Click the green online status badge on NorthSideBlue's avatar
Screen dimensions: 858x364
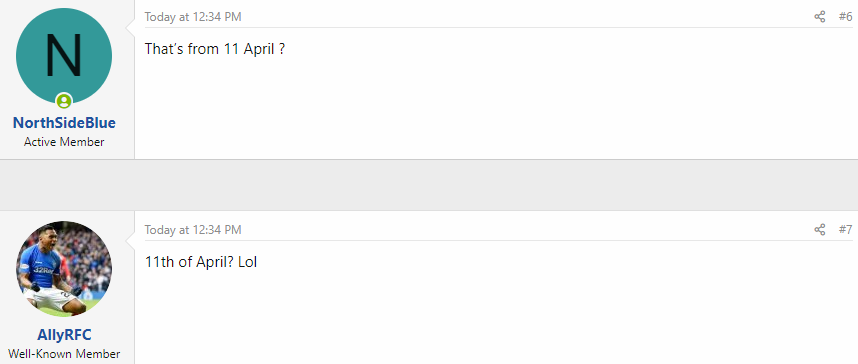(64, 101)
